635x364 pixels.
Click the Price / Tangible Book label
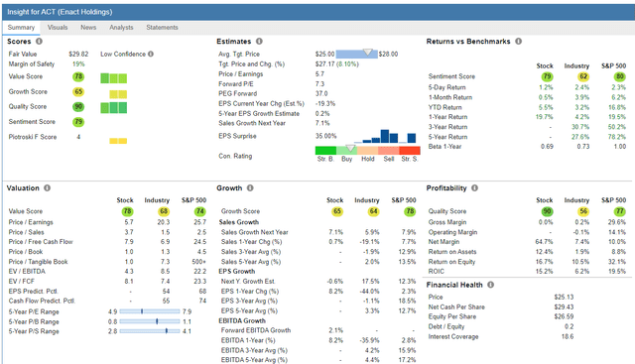coord(38,262)
